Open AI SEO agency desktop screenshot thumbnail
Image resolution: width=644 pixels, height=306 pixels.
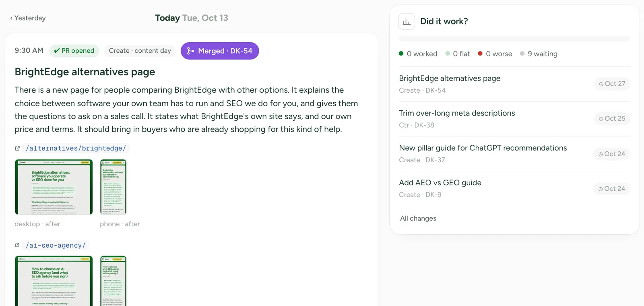[54, 281]
